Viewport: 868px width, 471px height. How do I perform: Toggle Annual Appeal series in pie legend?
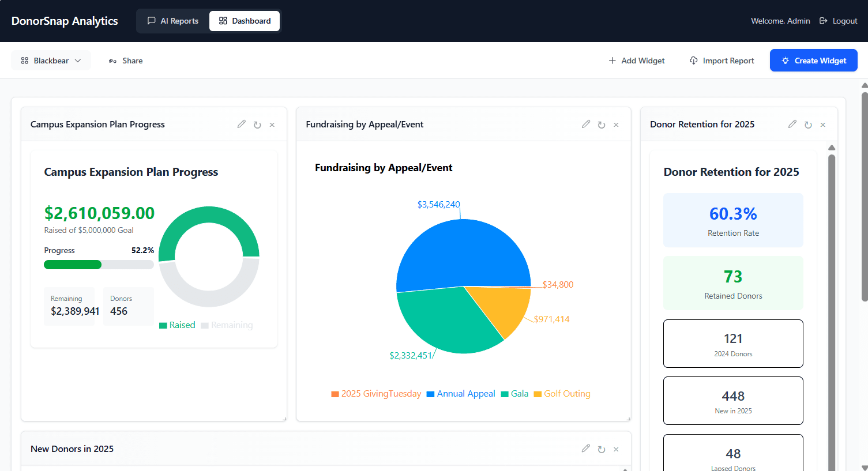click(461, 394)
